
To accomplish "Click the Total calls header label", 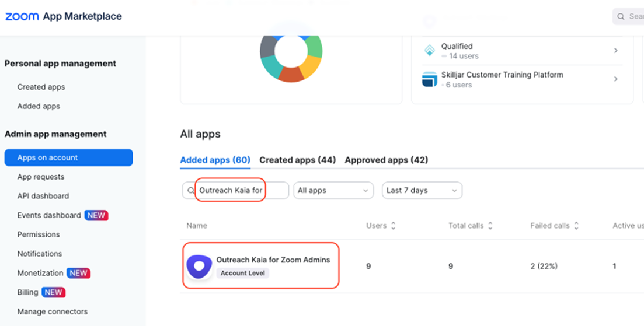I will [x=466, y=226].
